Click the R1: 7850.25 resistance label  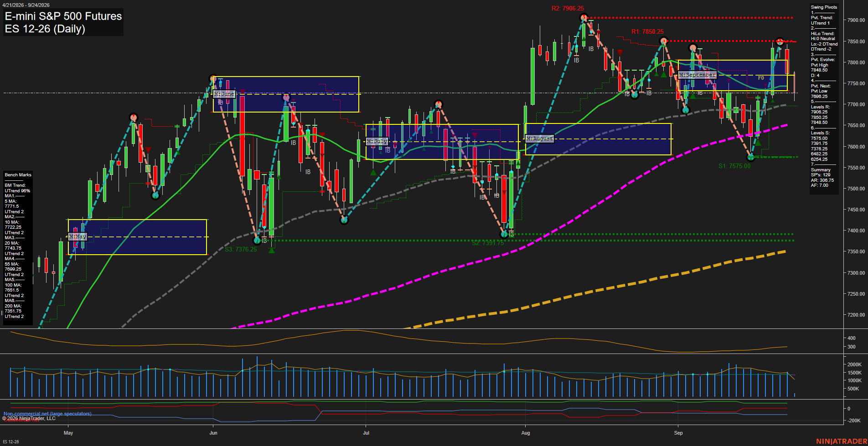click(x=647, y=31)
